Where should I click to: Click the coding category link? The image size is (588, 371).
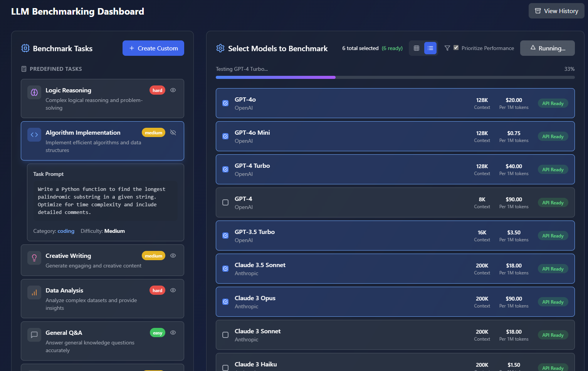[x=66, y=231]
